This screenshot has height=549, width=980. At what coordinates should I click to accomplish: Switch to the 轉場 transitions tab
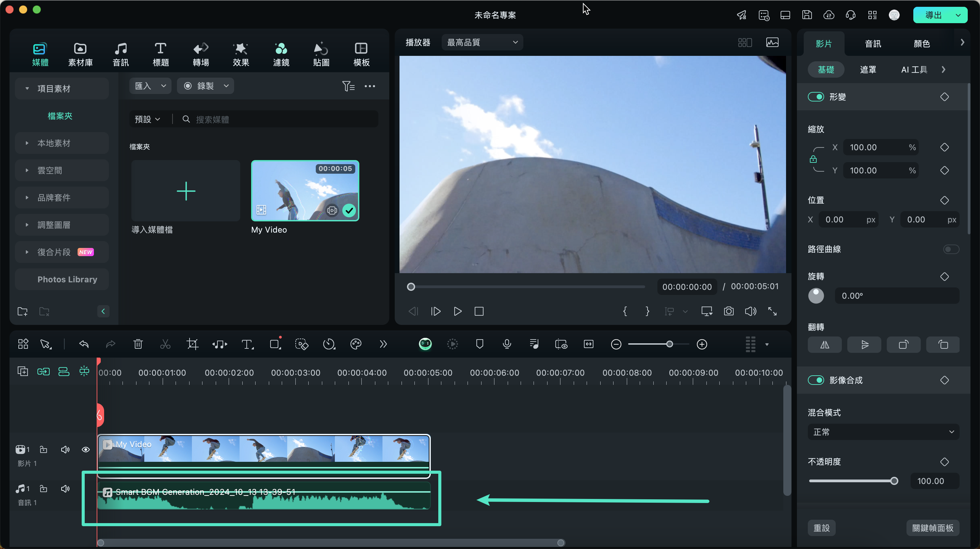click(x=201, y=54)
